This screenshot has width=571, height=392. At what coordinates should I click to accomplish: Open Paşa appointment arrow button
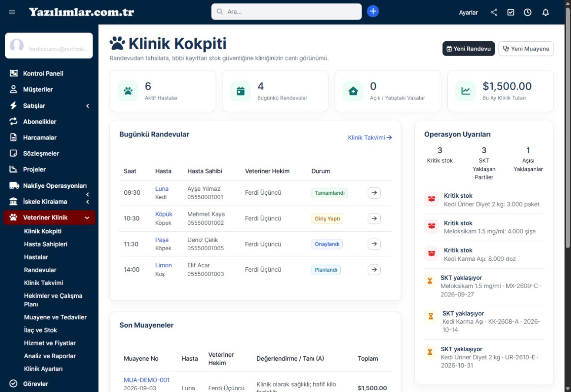(374, 244)
